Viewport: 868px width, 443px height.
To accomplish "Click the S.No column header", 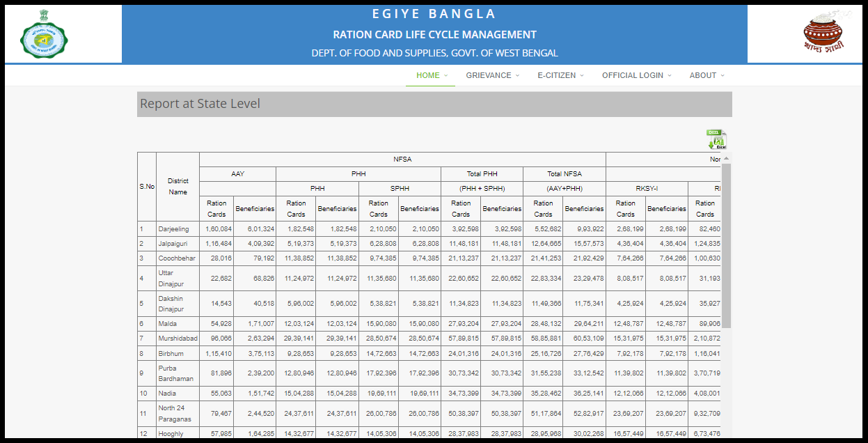I will pos(147,187).
